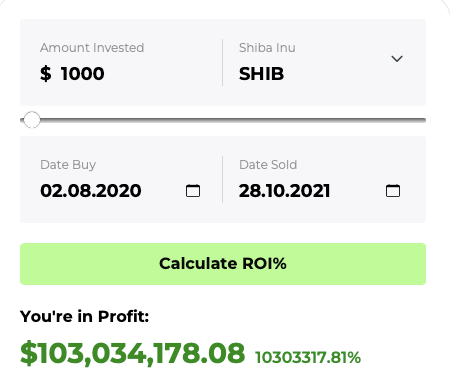
Task: Open the Date Buy calendar icon
Action: (x=193, y=191)
